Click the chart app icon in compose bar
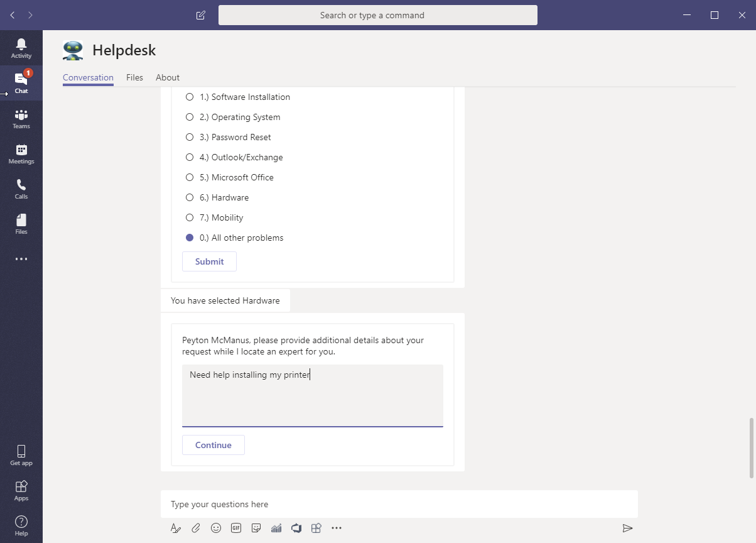The width and height of the screenshot is (756, 543). (276, 528)
